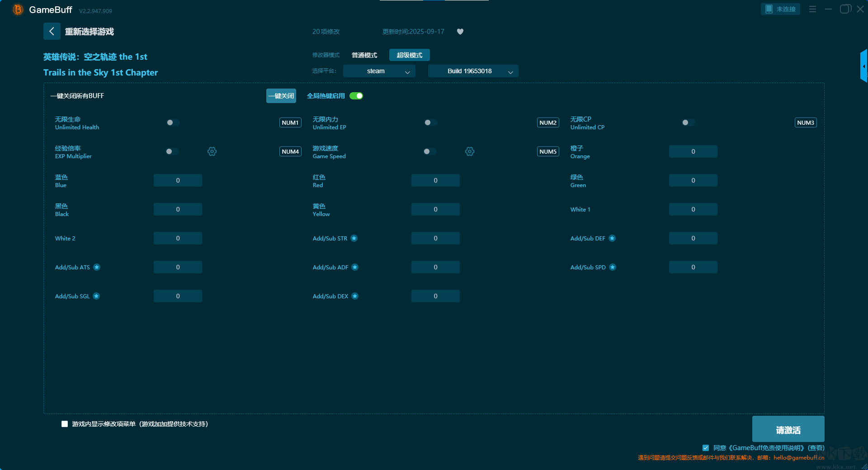The width and height of the screenshot is (868, 470).
Task: Expand the right side panel arrow tab
Action: click(863, 66)
